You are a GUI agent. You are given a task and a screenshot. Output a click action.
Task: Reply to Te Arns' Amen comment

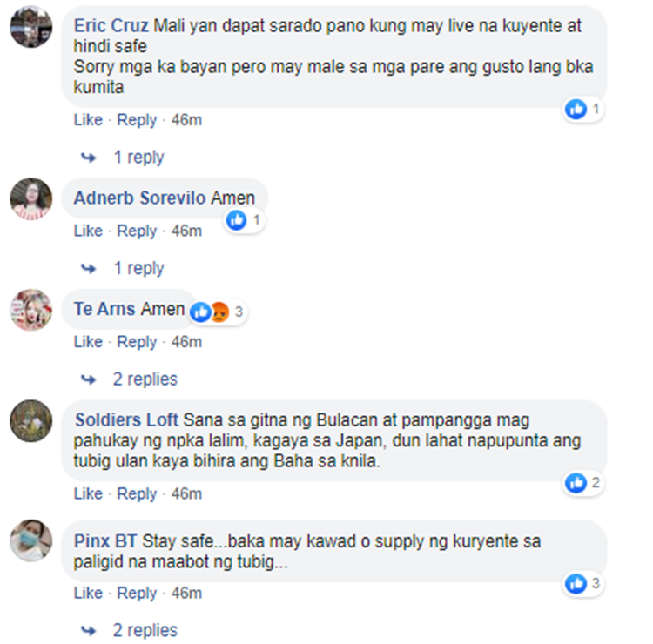click(x=137, y=342)
